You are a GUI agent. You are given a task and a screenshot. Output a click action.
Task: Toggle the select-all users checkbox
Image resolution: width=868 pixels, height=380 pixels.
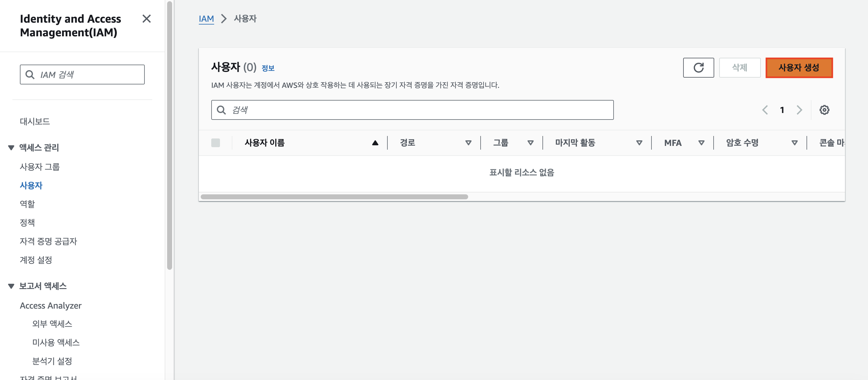click(216, 143)
